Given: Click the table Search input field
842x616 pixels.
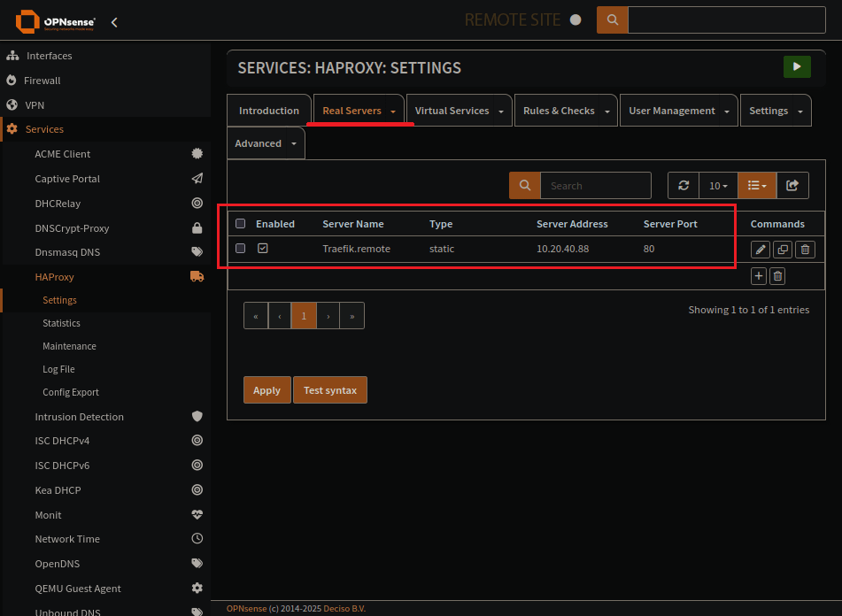Looking at the screenshot, I should (596, 186).
